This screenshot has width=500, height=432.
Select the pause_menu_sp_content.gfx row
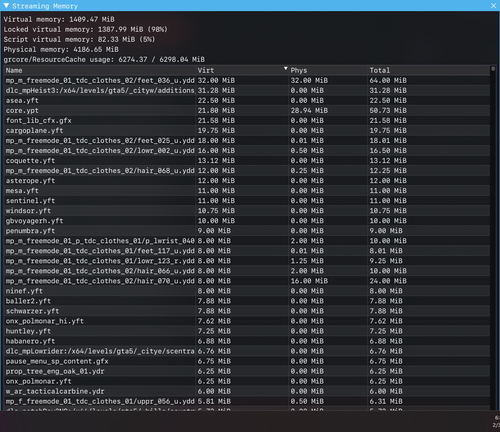pyautogui.click(x=247, y=361)
